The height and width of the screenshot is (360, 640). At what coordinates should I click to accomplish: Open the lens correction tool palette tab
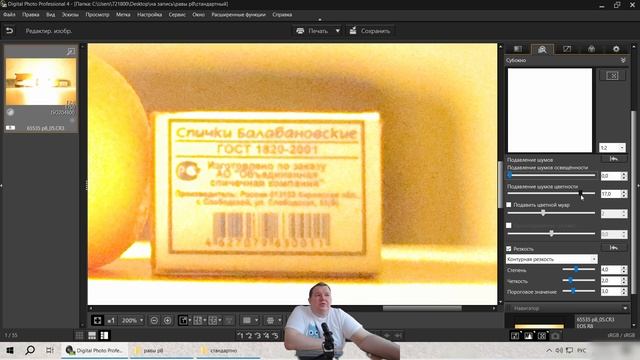pos(591,49)
